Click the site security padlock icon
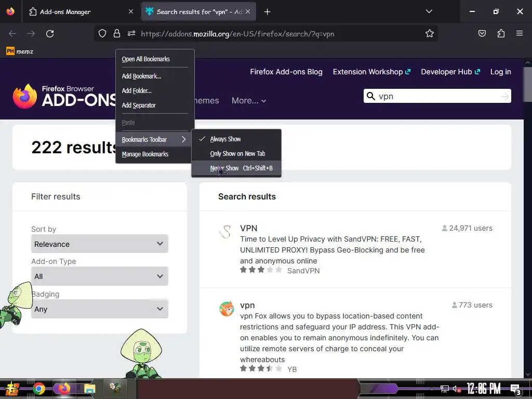The height and width of the screenshot is (399, 532). pos(117,34)
